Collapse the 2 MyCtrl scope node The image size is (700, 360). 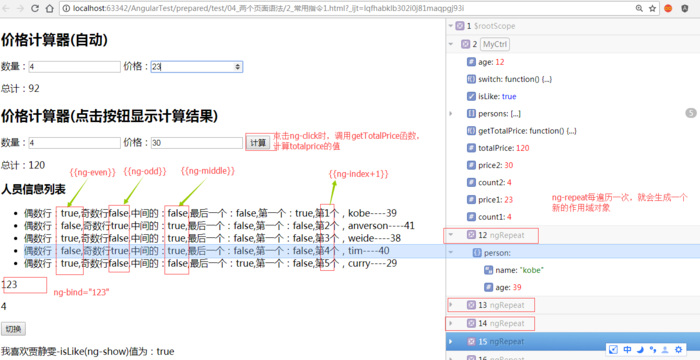pos(451,44)
